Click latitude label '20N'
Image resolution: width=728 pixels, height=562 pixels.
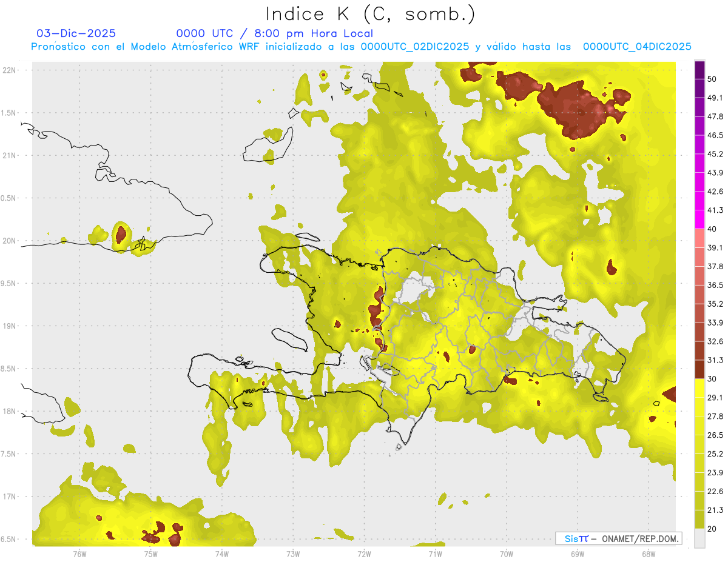click(x=10, y=241)
